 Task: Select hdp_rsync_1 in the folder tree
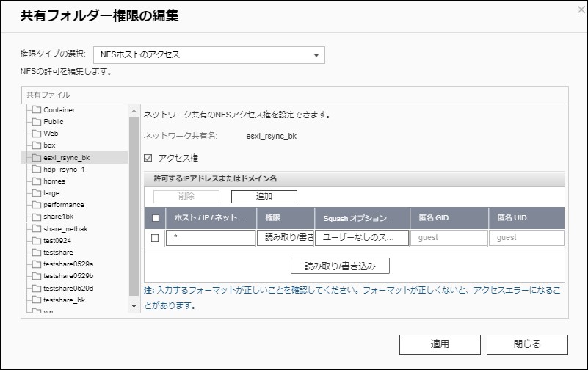click(64, 169)
